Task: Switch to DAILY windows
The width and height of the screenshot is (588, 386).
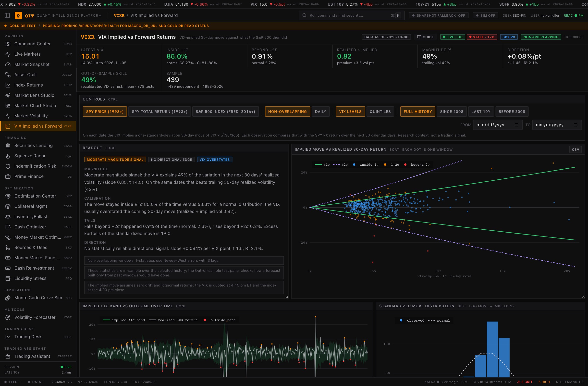Action: [x=320, y=112]
